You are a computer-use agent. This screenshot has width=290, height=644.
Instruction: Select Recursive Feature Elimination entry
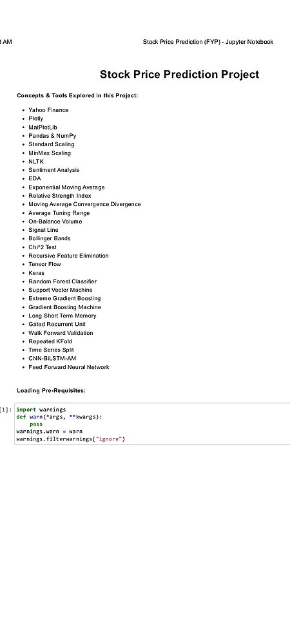pos(68,256)
